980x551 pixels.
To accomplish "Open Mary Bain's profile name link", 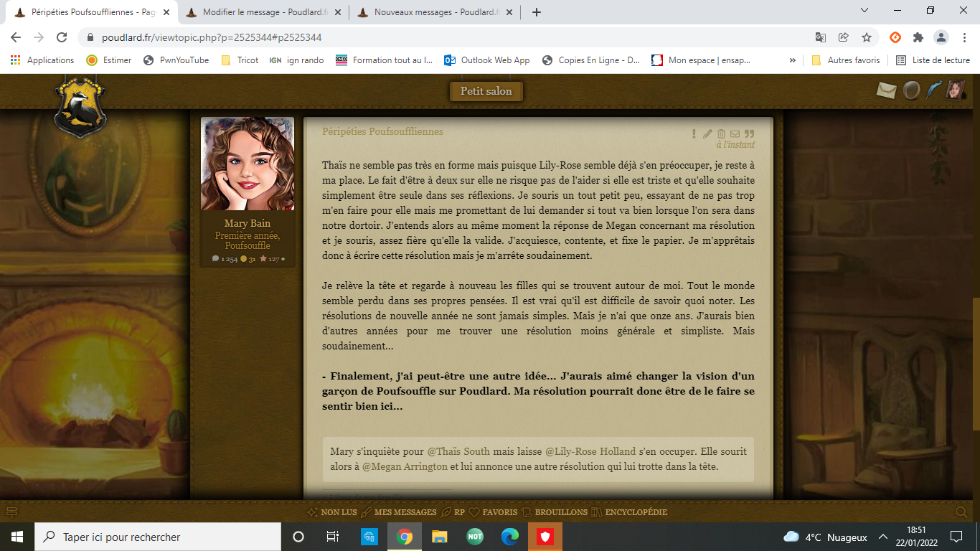I will [x=248, y=223].
